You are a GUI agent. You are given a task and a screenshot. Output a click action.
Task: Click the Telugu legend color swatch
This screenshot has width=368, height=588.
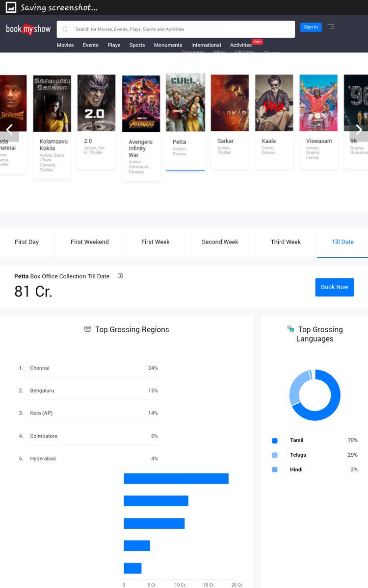[275, 455]
